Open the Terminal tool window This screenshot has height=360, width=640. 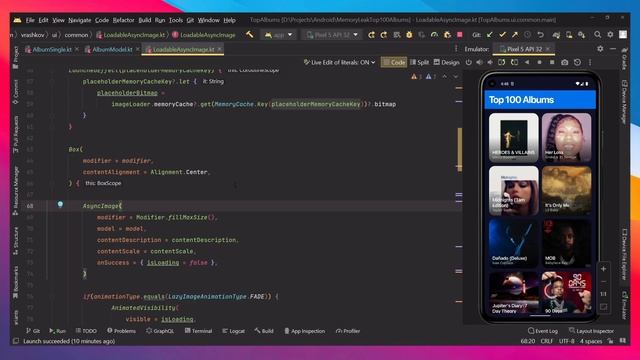pyautogui.click(x=198, y=331)
